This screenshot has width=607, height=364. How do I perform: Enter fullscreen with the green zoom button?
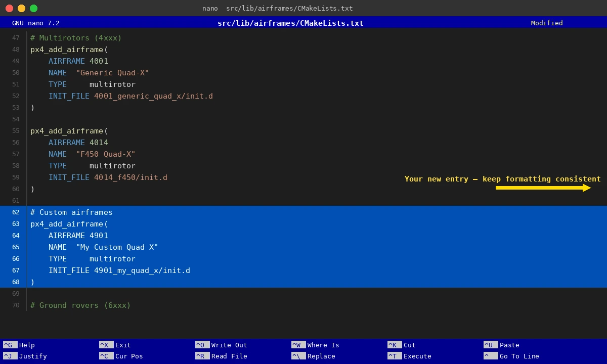[x=33, y=8]
